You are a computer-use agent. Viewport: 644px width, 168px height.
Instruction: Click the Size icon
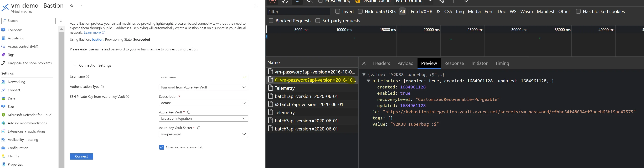click(x=3, y=107)
